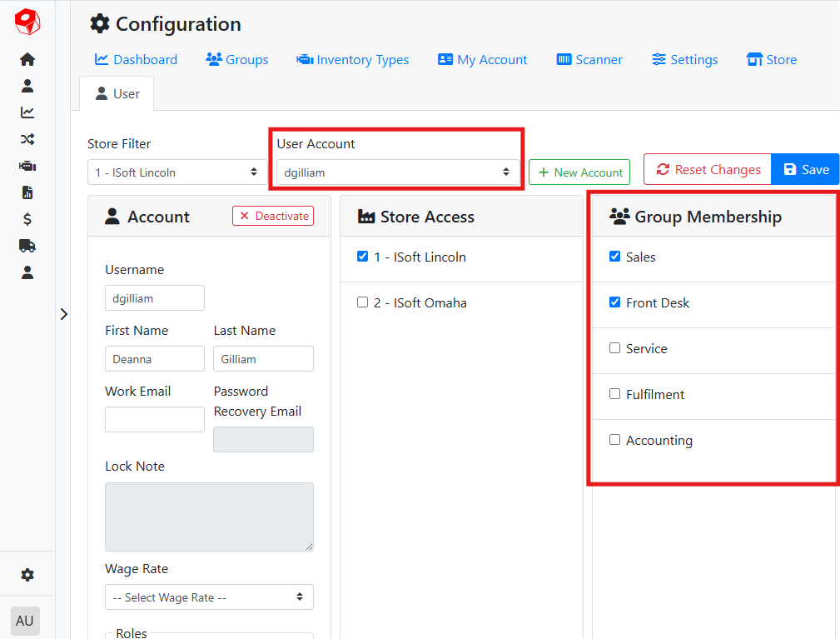
Task: Enable the Service group checkbox
Action: tap(615, 348)
